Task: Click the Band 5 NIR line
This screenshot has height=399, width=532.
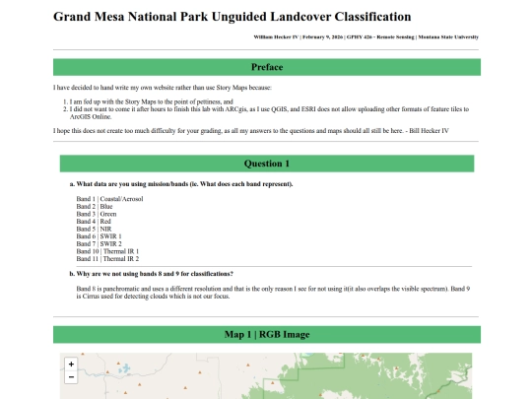Action: 94,229
